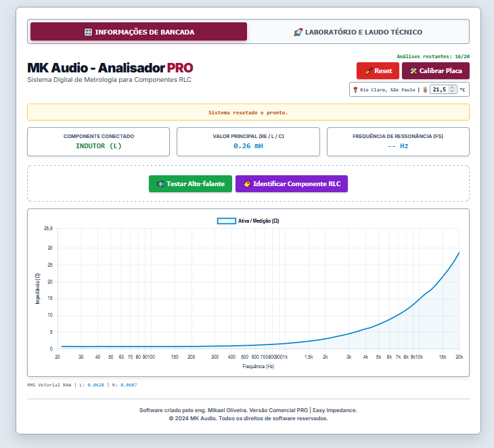This screenshot has width=494, height=448.
Task: Click the thermometer icon beside the temperature
Action: (425, 90)
